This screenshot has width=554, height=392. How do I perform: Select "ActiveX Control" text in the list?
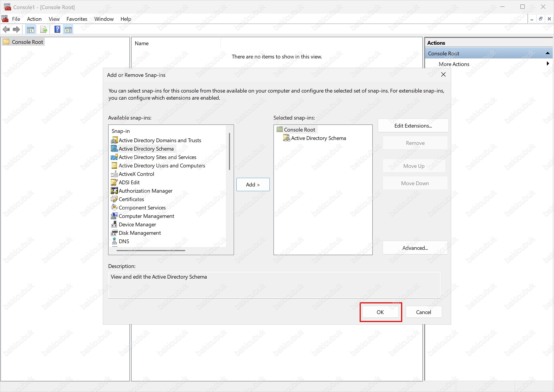(136, 174)
